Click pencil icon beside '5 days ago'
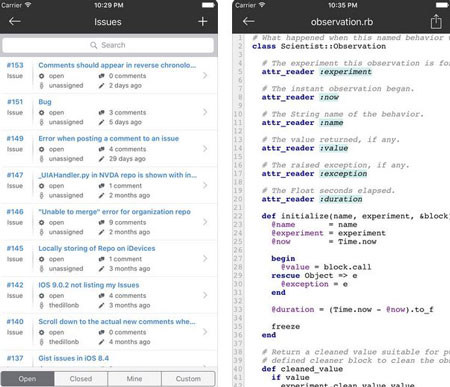 point(102,122)
